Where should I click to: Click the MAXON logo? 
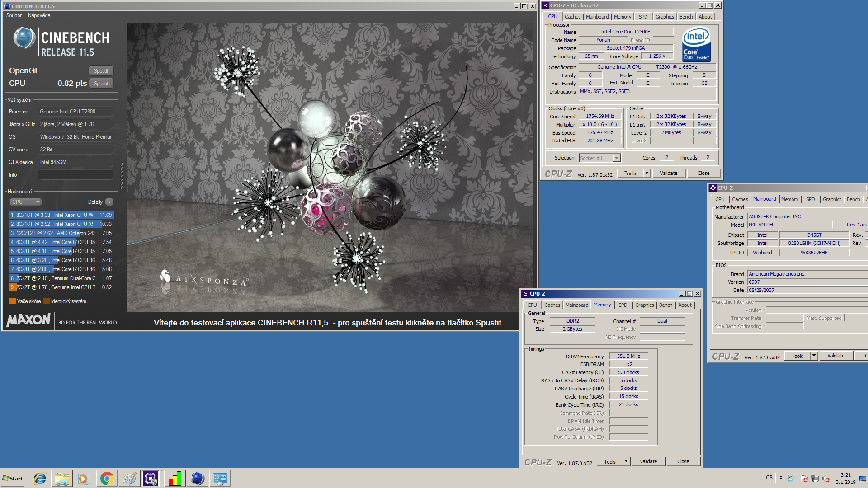point(28,320)
